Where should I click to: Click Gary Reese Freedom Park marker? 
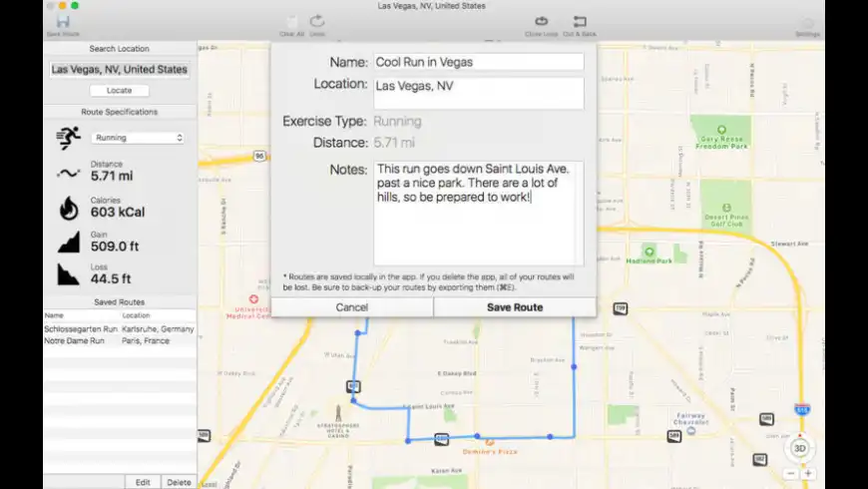coord(721,130)
